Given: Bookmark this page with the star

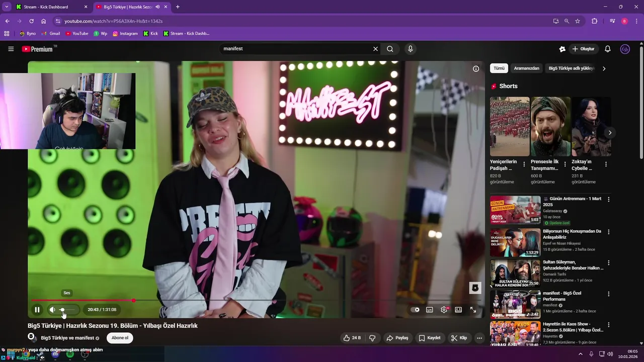Looking at the screenshot, I should [x=578, y=21].
